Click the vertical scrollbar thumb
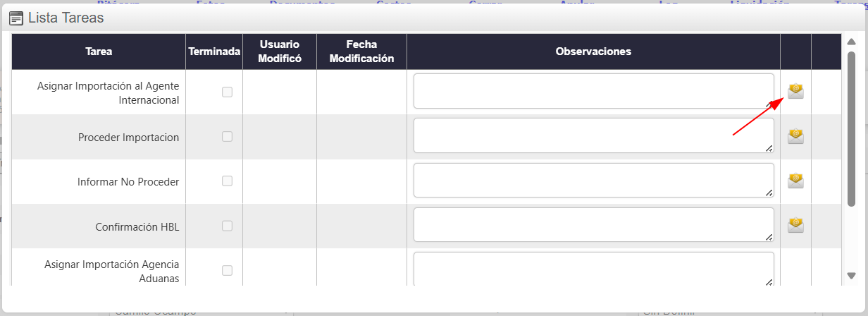868x316 pixels. click(851, 127)
